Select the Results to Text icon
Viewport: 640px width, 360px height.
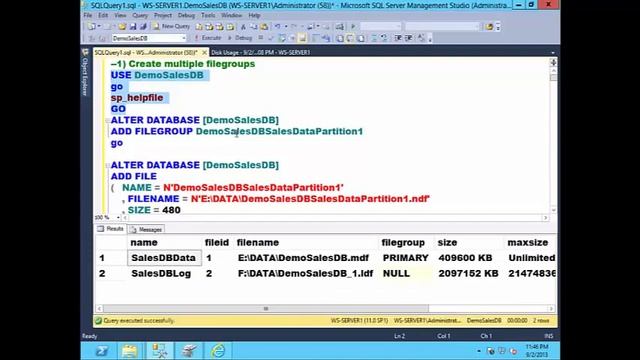point(340,38)
